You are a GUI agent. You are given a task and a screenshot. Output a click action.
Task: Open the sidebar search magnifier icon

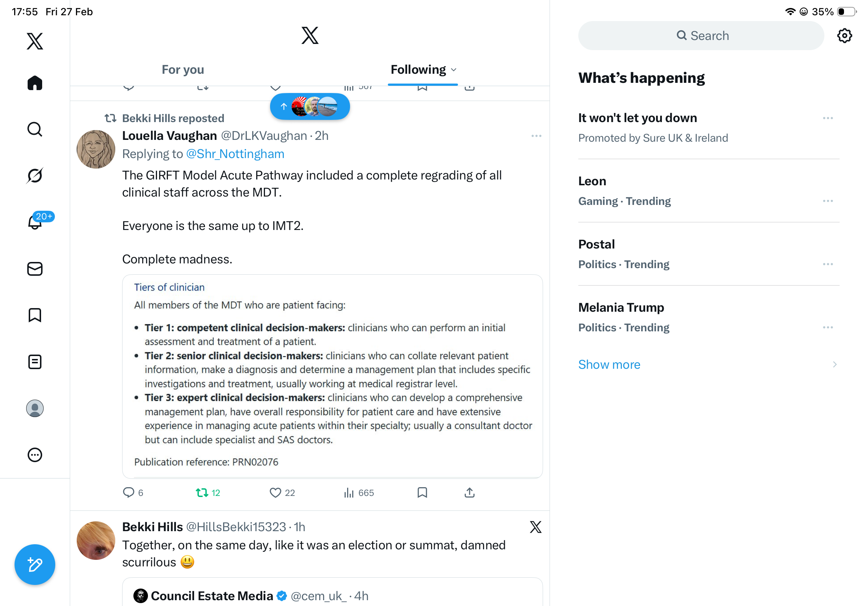(x=35, y=129)
